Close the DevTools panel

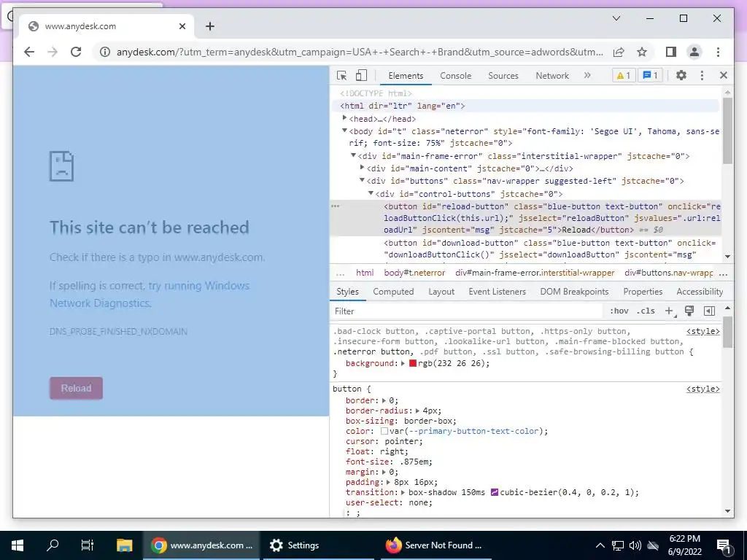coord(723,75)
